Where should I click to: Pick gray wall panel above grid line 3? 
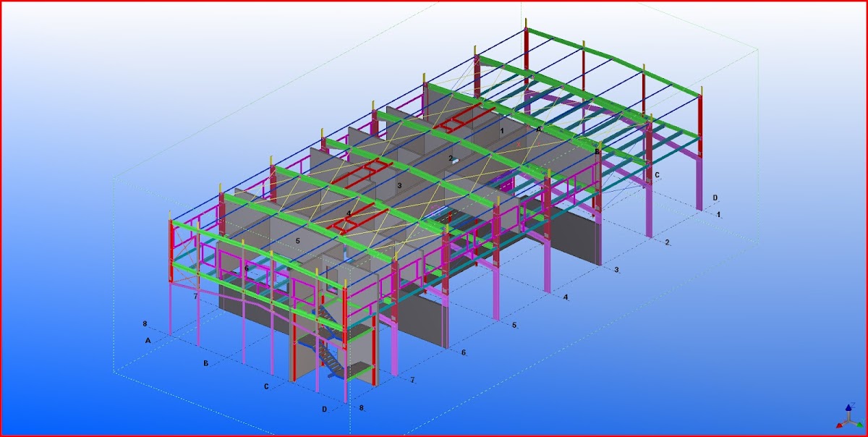(575, 235)
